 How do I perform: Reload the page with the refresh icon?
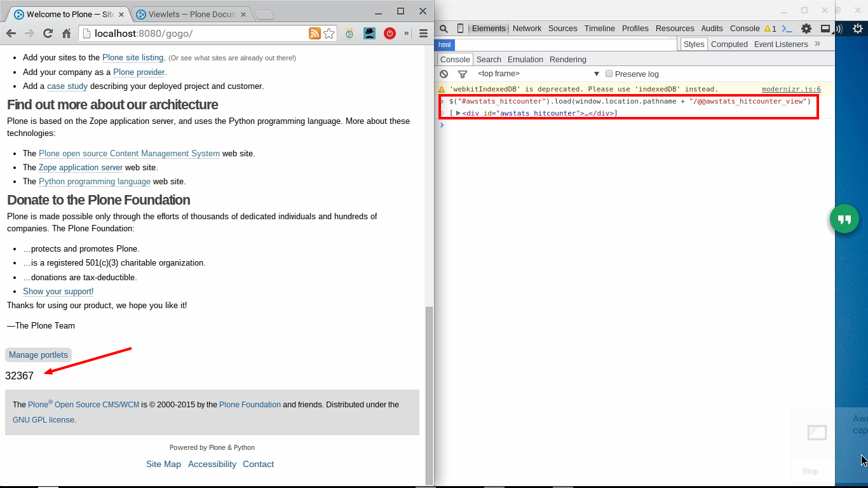(48, 34)
